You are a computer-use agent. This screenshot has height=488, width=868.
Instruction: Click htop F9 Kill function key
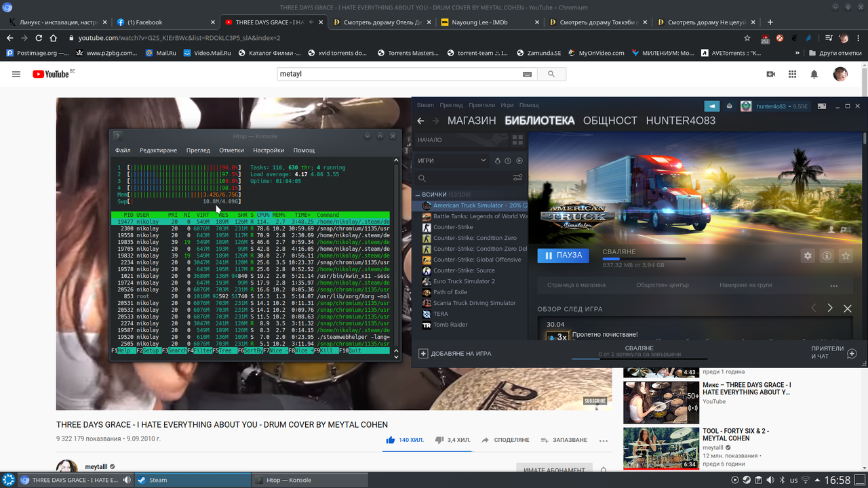[x=325, y=350]
